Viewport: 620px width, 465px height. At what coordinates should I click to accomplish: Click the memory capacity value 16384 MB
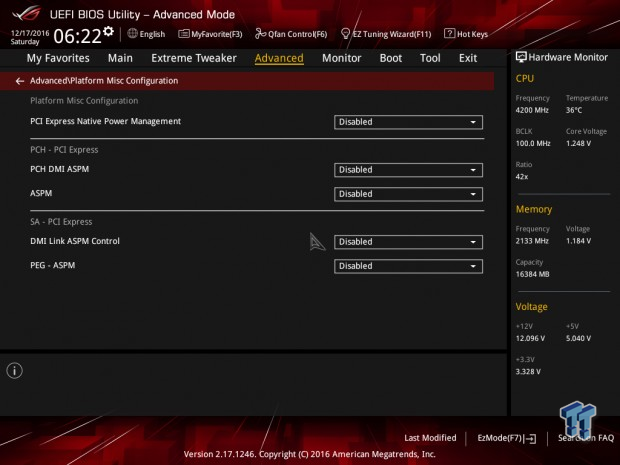point(532,274)
